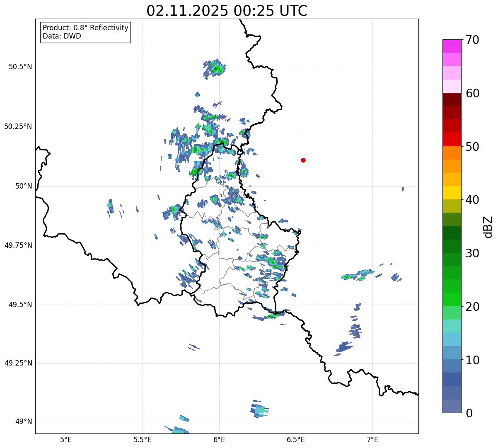Pick the orange swatch just below 50 dBZ

452,153
